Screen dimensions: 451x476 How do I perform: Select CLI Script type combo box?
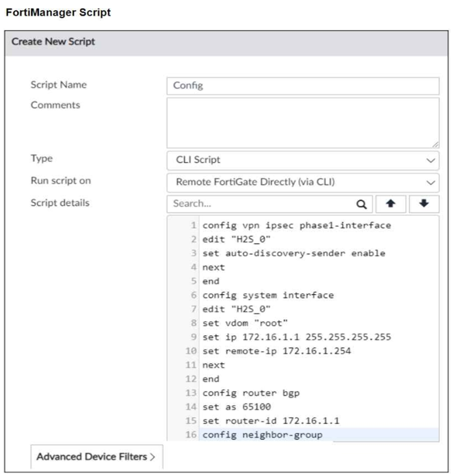[303, 160]
